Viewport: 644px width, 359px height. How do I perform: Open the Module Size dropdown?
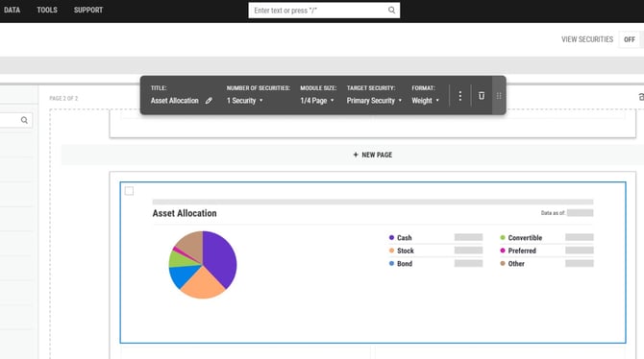click(317, 101)
